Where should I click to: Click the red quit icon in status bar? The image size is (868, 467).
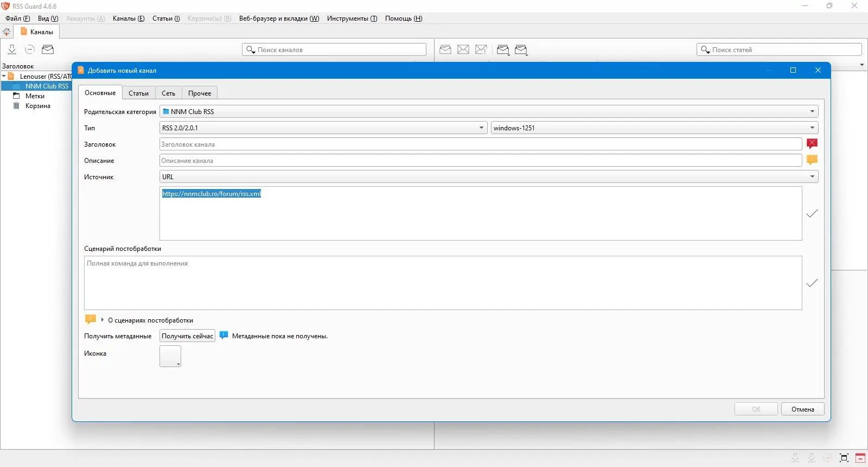point(860,458)
